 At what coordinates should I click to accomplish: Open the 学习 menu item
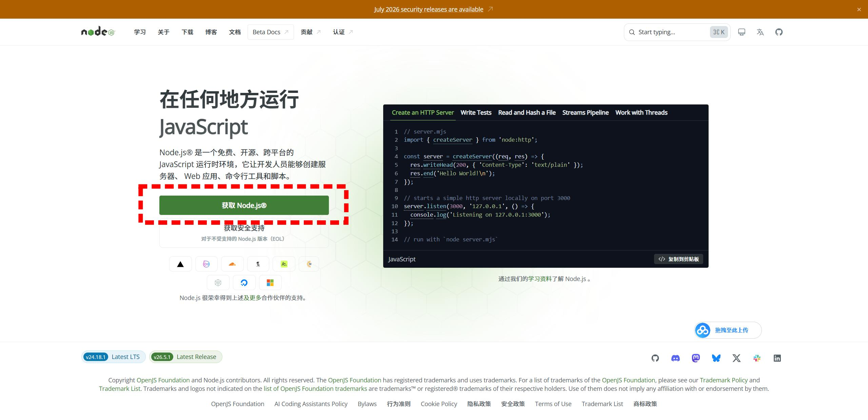140,32
